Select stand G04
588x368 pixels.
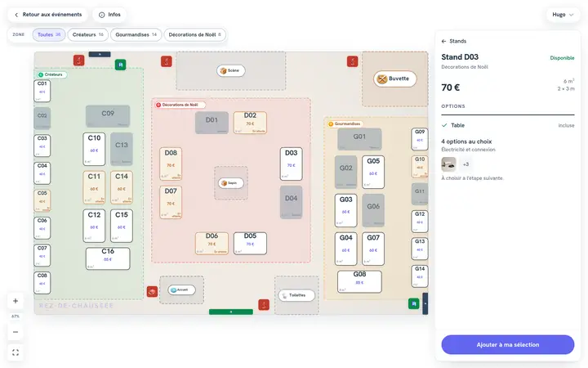point(345,249)
